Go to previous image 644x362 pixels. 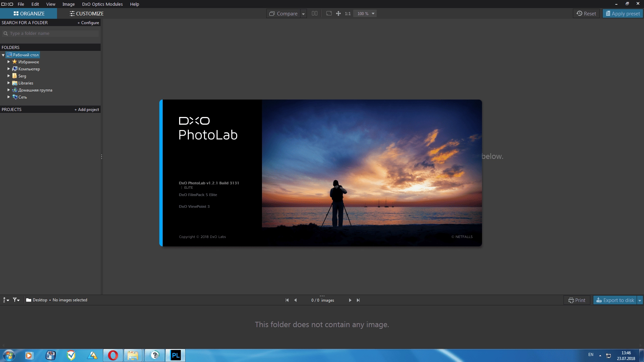(296, 300)
